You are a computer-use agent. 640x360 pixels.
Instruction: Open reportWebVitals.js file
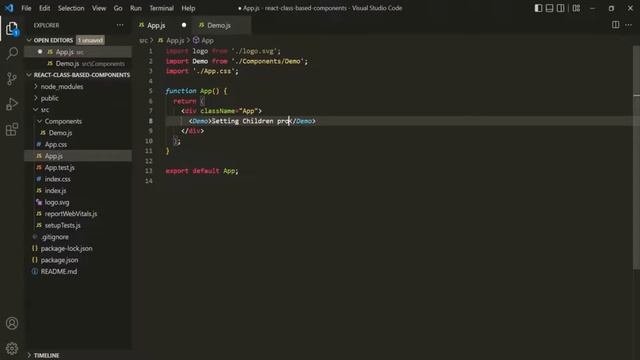[x=71, y=214]
